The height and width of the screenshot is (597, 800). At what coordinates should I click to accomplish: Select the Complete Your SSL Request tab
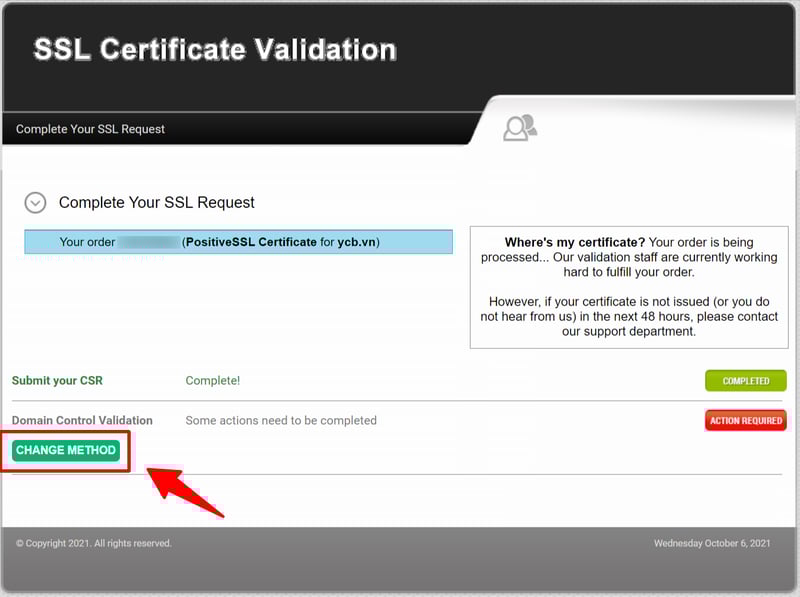click(x=91, y=129)
